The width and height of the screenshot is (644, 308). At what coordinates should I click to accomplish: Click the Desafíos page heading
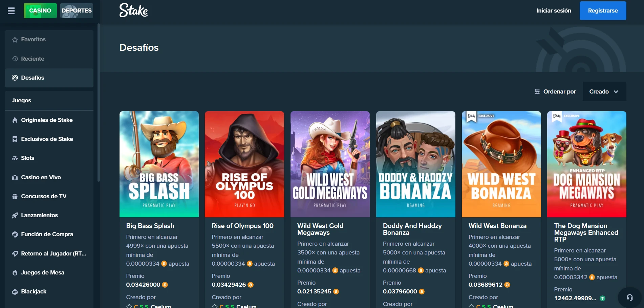[139, 47]
